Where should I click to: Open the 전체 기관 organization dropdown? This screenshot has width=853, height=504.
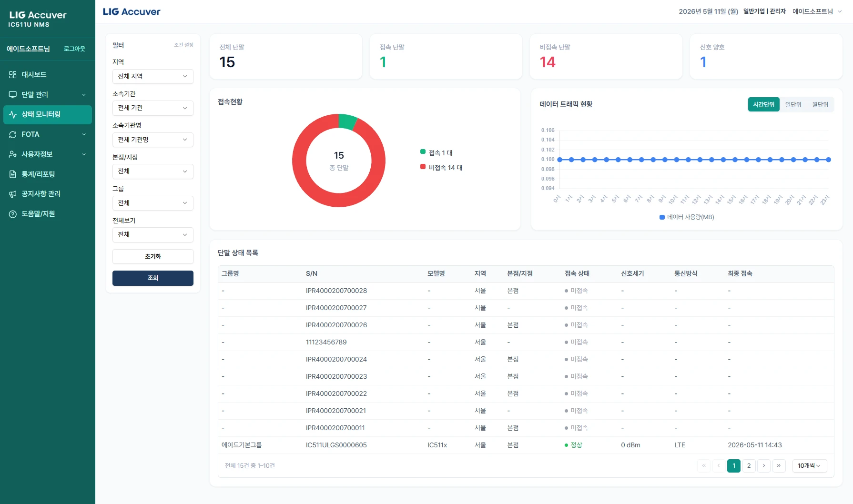click(153, 108)
